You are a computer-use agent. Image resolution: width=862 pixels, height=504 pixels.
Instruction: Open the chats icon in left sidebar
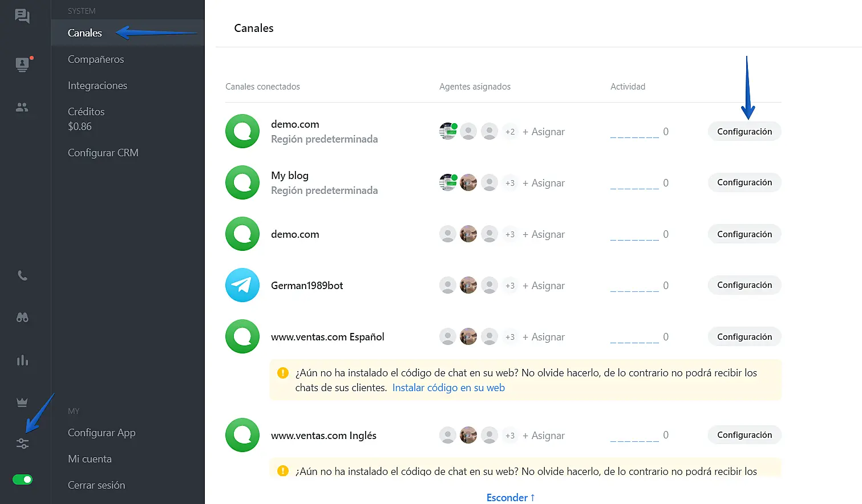pos(22,16)
